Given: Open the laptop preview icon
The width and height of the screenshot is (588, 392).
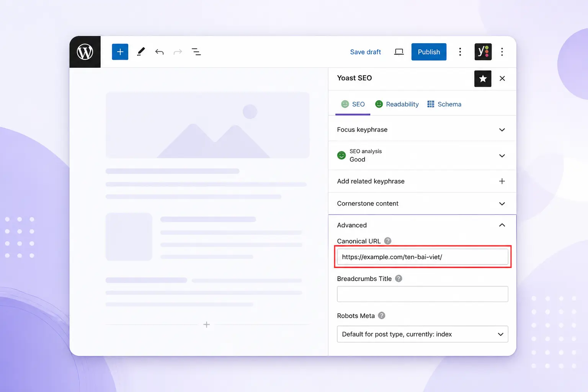Looking at the screenshot, I should pyautogui.click(x=399, y=52).
